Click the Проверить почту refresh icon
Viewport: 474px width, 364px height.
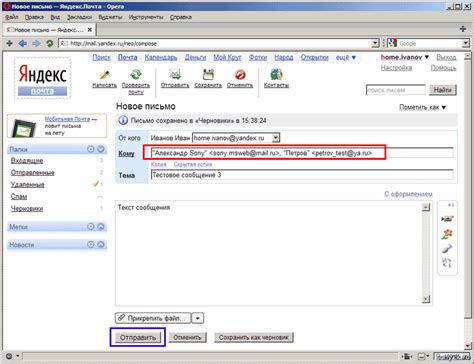coord(136,74)
